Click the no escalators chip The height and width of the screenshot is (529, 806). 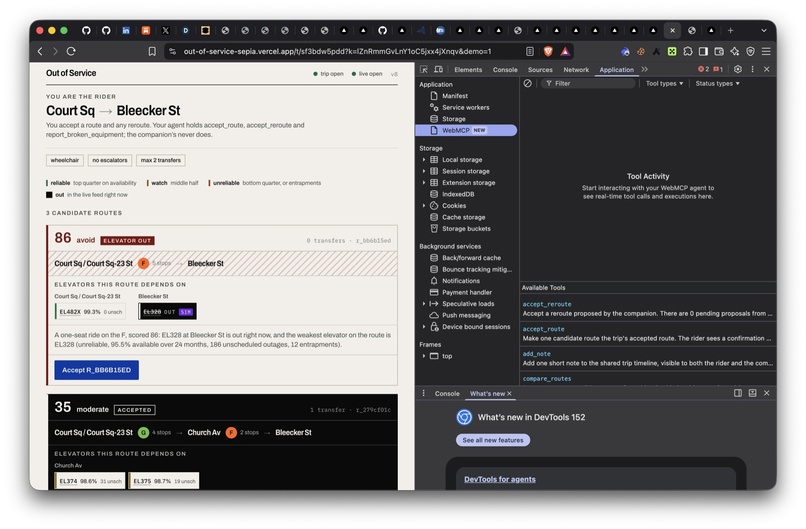tap(109, 160)
